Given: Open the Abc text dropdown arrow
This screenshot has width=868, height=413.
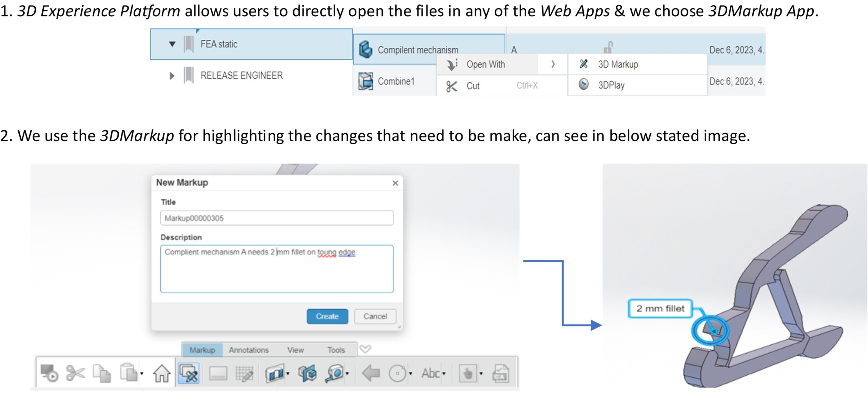Looking at the screenshot, I should click(x=444, y=374).
